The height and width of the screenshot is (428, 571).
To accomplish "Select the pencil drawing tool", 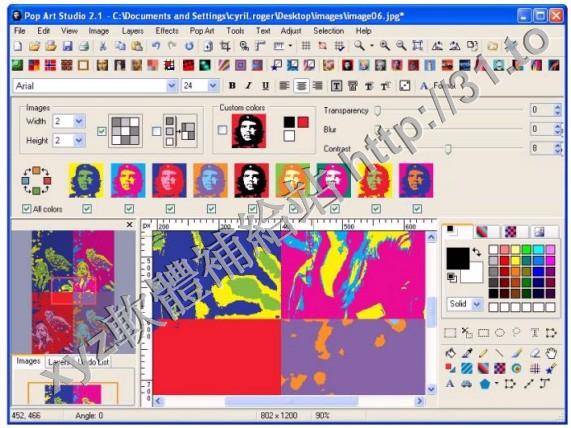I will tap(483, 353).
